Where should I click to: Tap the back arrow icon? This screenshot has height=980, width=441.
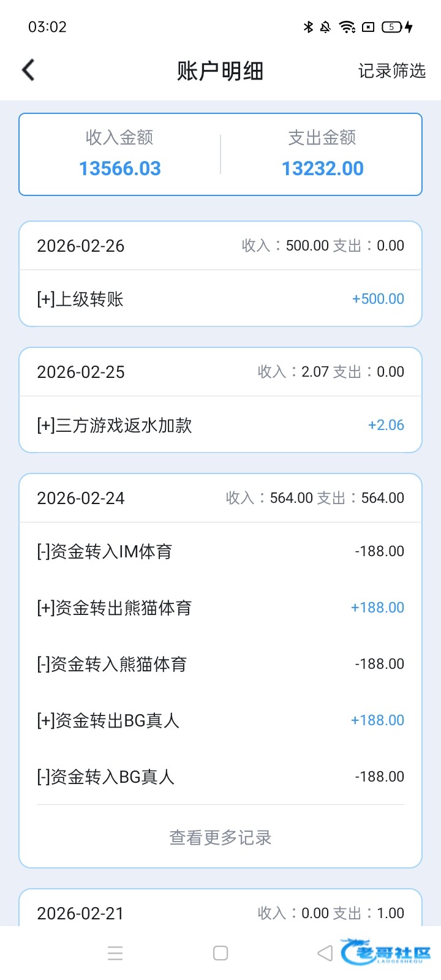(x=28, y=70)
